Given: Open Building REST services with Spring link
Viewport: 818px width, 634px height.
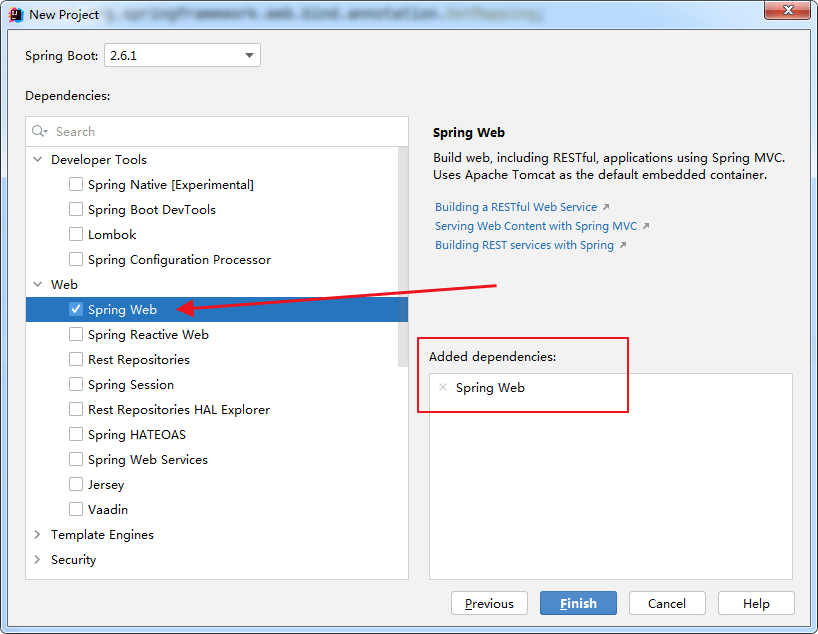Looking at the screenshot, I should (524, 245).
